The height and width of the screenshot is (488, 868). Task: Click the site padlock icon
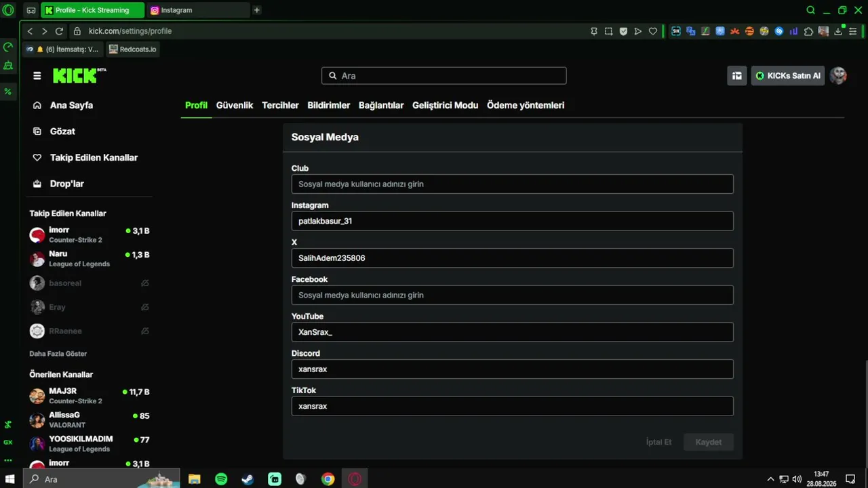pos(77,31)
